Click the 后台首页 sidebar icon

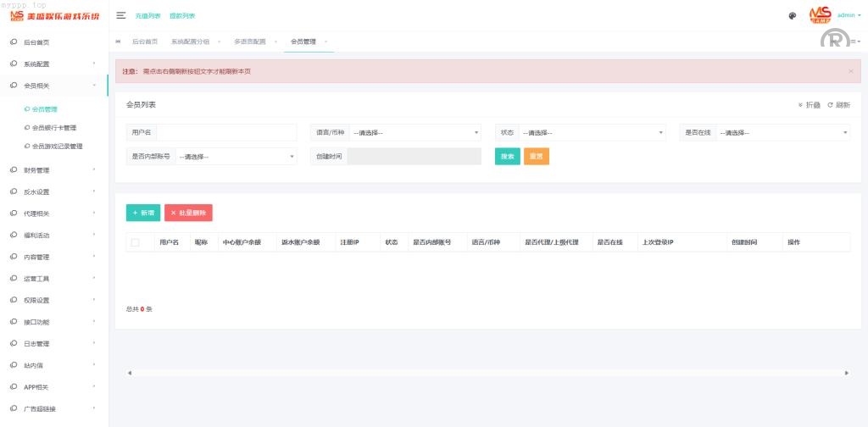pyautogui.click(x=14, y=42)
